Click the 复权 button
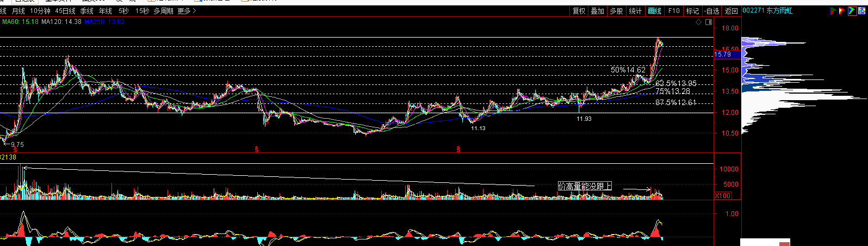This screenshot has height=246, width=868. (579, 11)
